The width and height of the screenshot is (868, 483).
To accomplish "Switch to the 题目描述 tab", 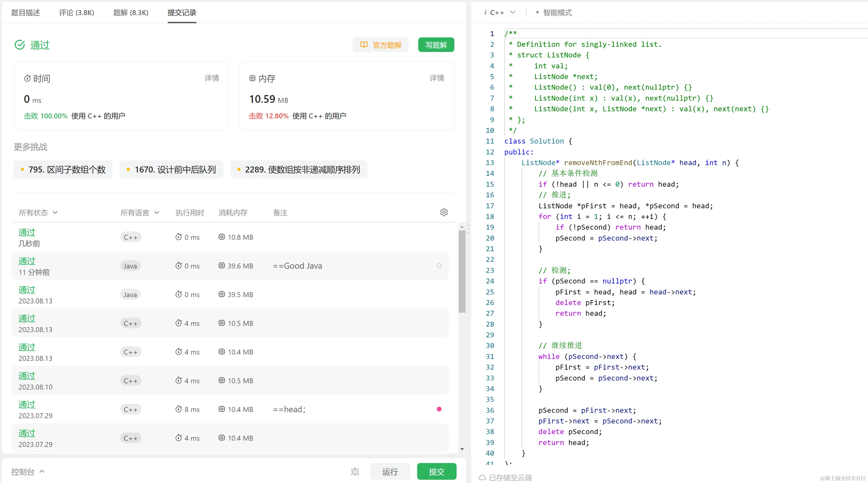I will [x=26, y=12].
